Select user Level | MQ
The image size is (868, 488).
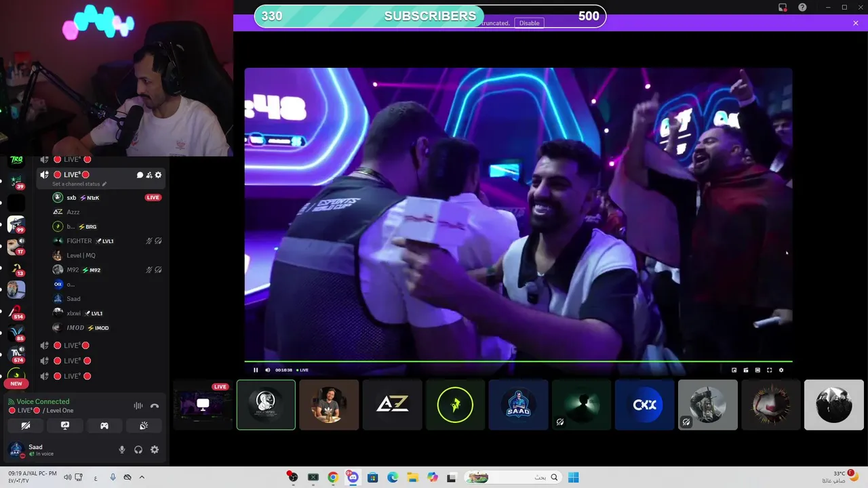[x=108, y=256]
